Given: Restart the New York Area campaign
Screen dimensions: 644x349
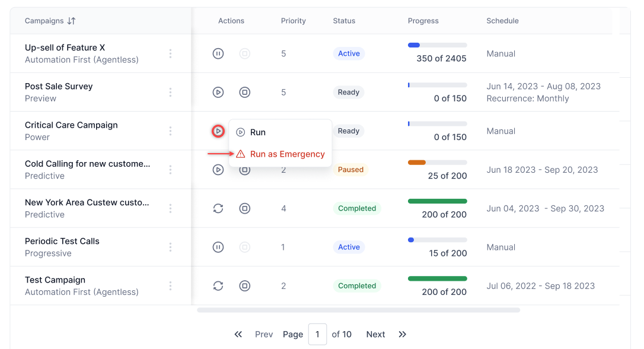Looking at the screenshot, I should click(x=218, y=208).
